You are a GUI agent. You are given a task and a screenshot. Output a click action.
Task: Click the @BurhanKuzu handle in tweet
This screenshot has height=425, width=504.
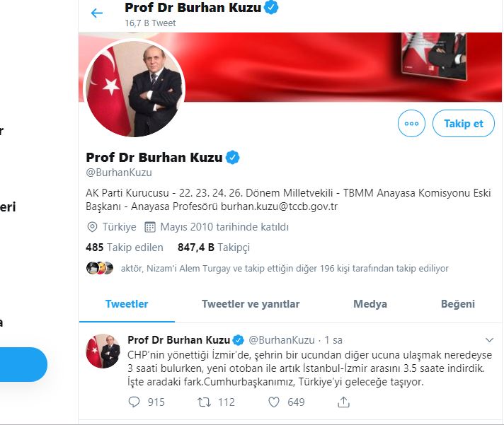click(x=282, y=340)
